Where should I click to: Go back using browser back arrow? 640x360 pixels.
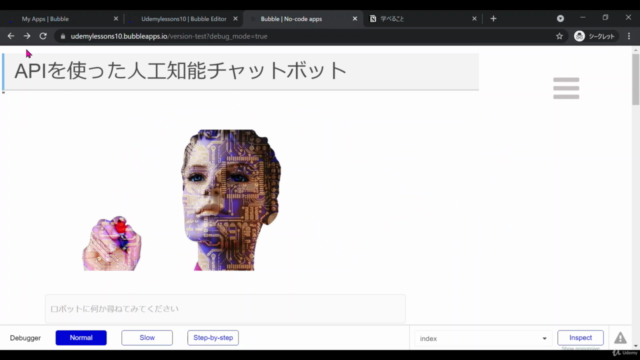11,36
